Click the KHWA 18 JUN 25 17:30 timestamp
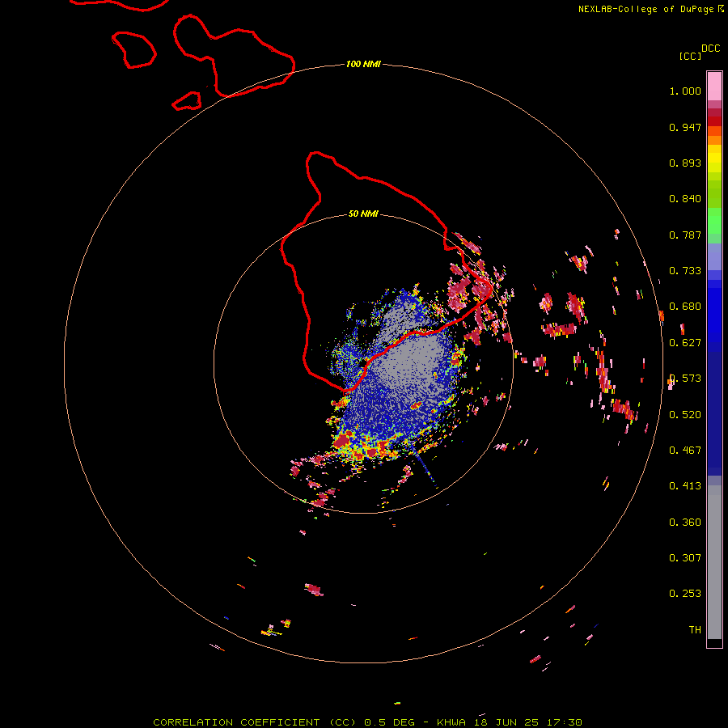This screenshot has width=728, height=728. [510, 722]
